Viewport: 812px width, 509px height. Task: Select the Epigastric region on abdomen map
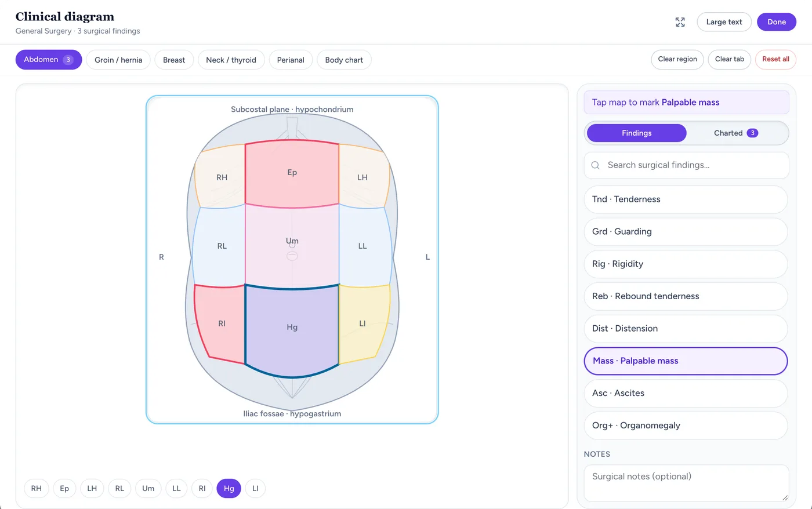pyautogui.click(x=292, y=173)
